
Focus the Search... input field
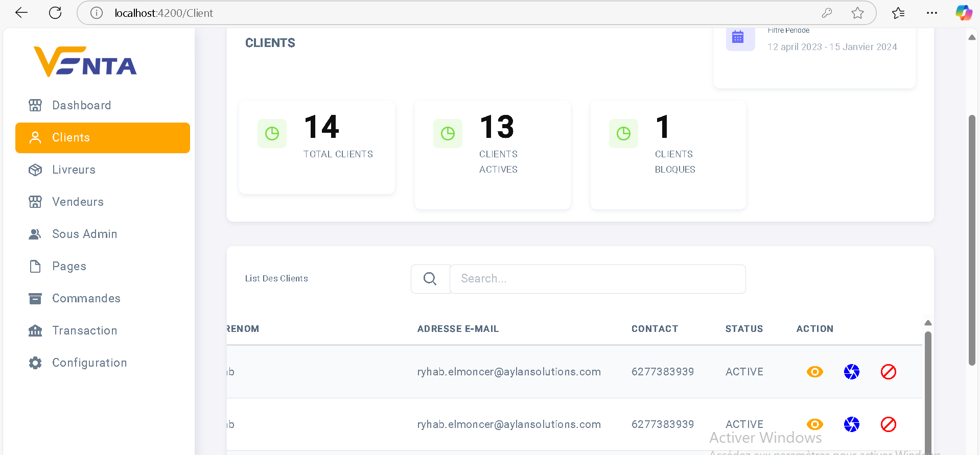(x=597, y=279)
